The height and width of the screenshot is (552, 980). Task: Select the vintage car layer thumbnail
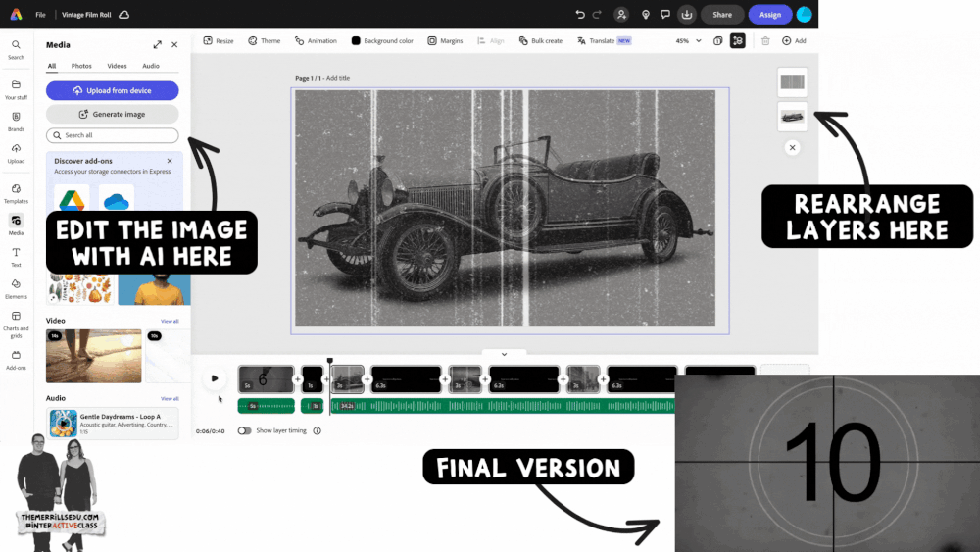point(792,117)
